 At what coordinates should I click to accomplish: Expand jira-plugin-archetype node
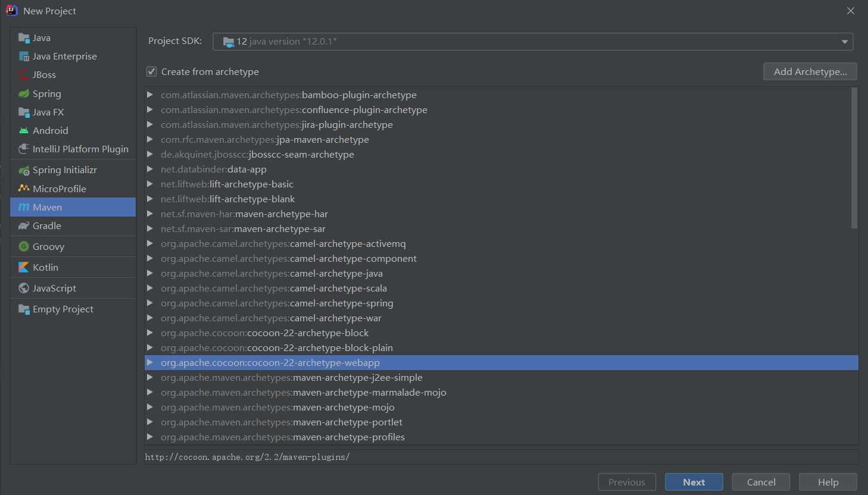pos(150,124)
